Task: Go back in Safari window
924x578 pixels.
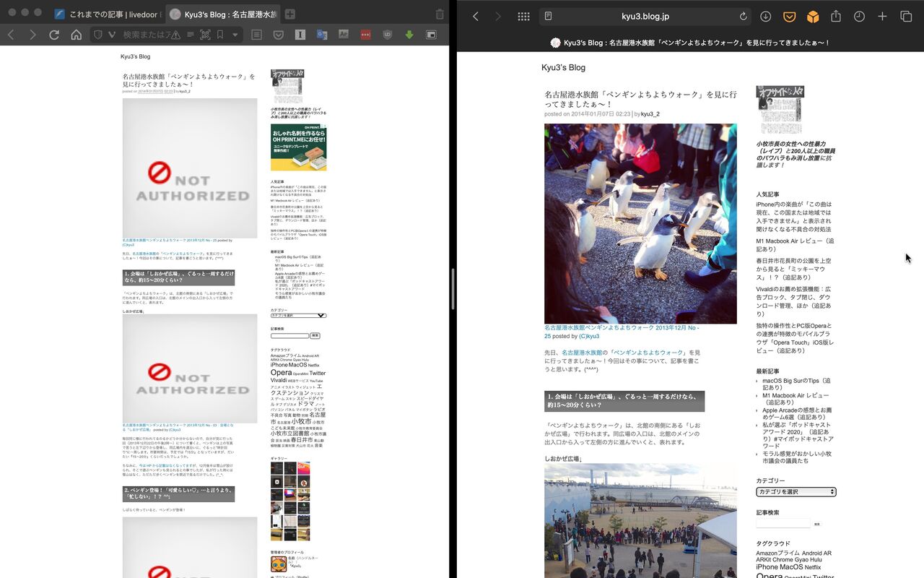Action: coord(475,17)
